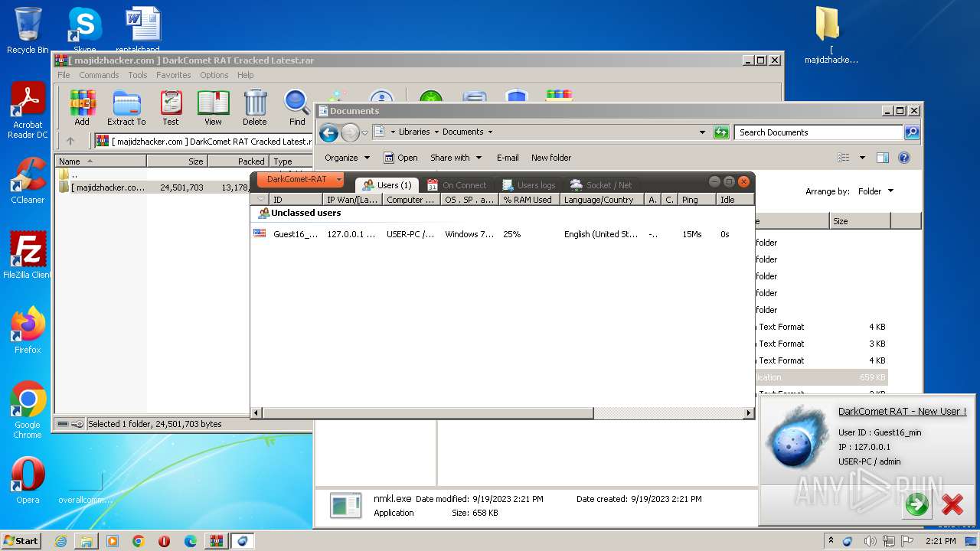980x551 pixels.
Task: Open the view options arrow in Documents toolbar
Action: click(x=862, y=158)
